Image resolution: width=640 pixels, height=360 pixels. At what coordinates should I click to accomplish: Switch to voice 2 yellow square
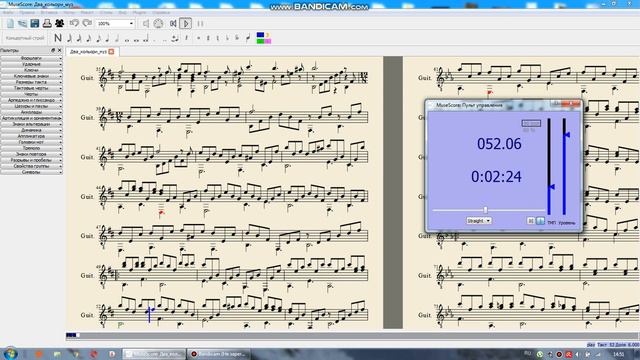click(x=268, y=35)
